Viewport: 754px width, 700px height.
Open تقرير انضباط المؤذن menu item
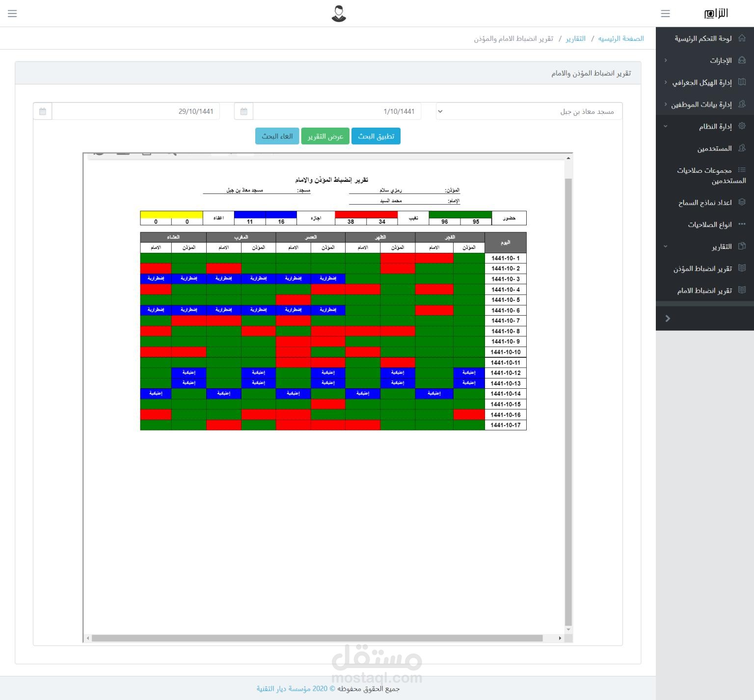coord(705,269)
